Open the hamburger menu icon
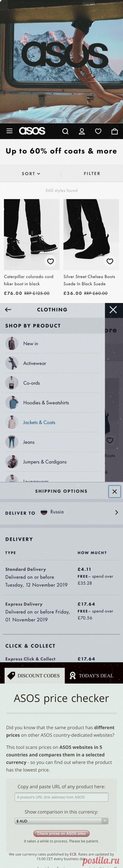123x868 pixels. pyautogui.click(x=10, y=131)
